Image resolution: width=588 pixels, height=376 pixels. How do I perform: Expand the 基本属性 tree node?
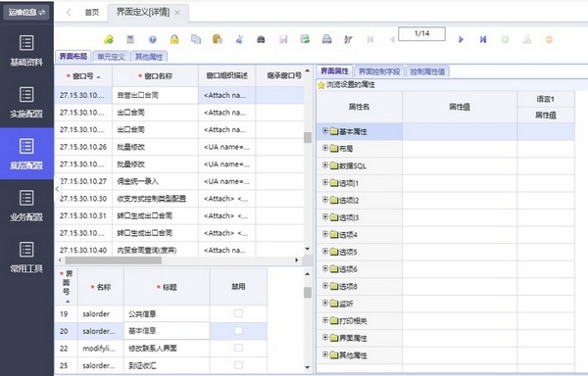(325, 130)
